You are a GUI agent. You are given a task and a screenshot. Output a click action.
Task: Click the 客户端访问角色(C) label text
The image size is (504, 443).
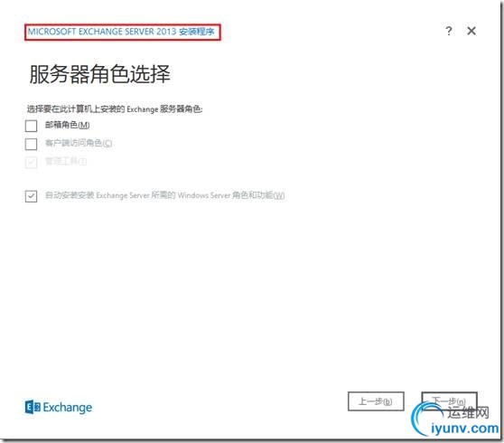coord(79,143)
